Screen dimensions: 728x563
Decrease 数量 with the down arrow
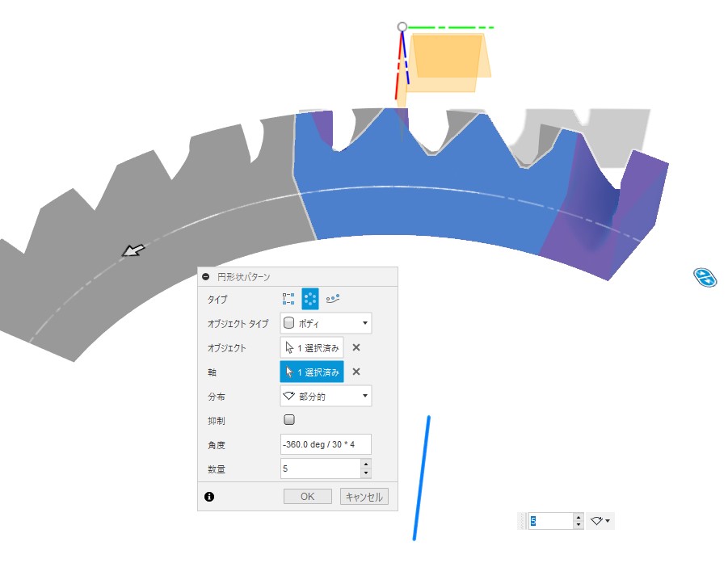coord(366,473)
